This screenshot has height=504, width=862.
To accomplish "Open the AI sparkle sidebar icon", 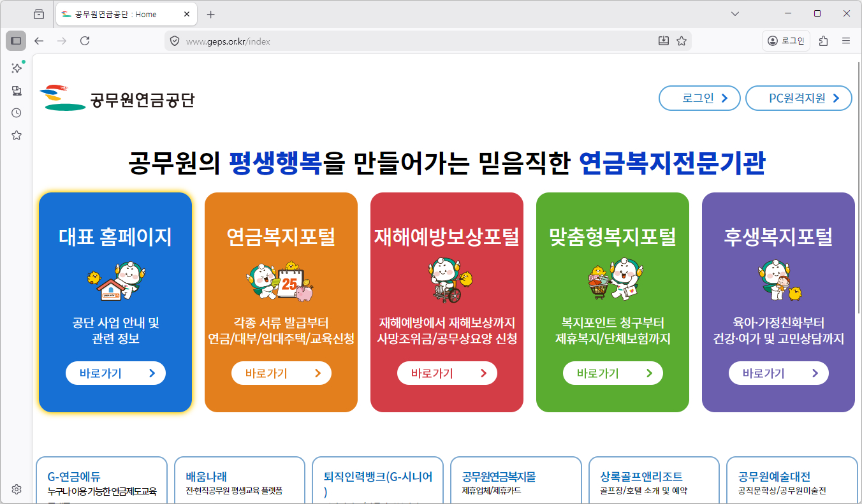I will click(x=17, y=68).
